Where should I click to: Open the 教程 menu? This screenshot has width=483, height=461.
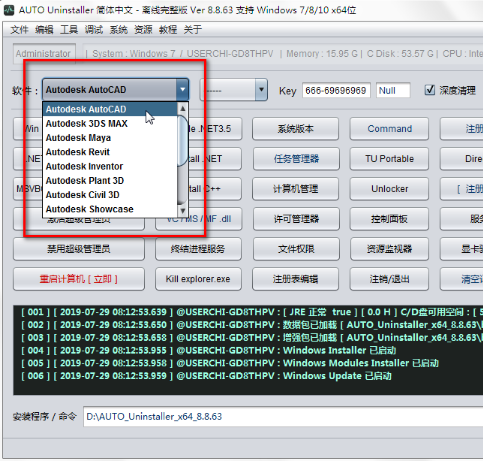point(168,30)
